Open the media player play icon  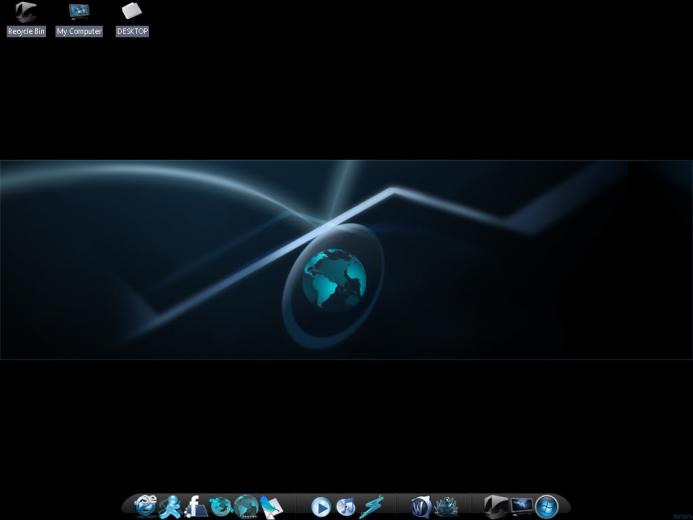(x=321, y=507)
